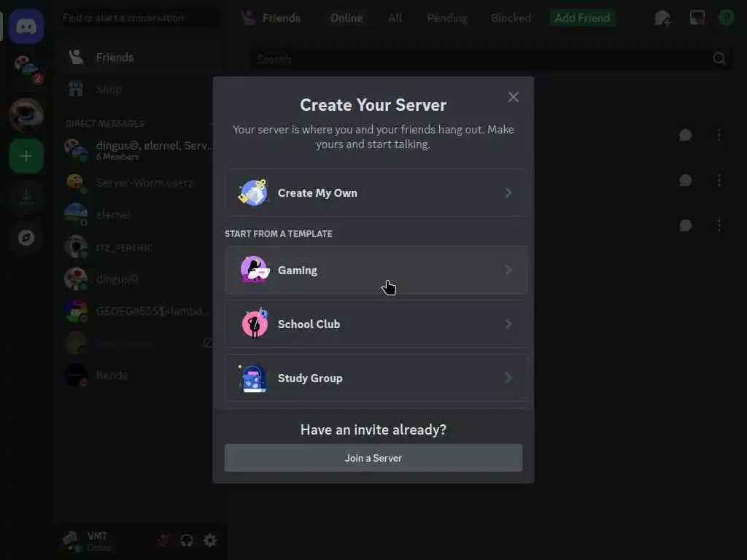747x560 pixels.
Task: Open group DM dingus, elemel, Serv...
Action: coord(141,150)
